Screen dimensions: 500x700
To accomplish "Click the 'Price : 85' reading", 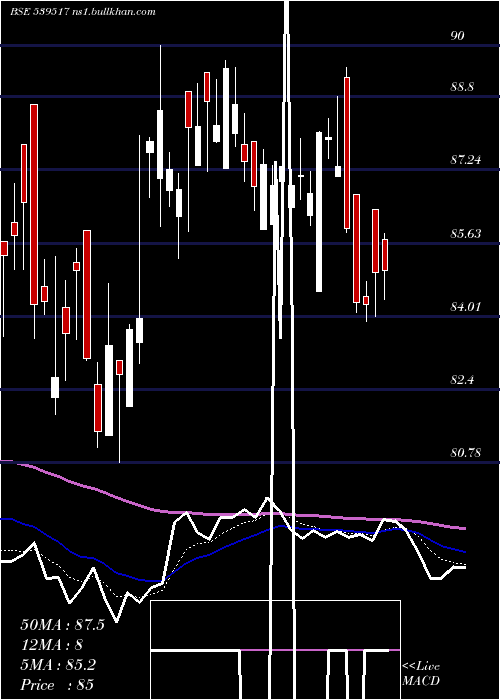I will (x=57, y=685).
